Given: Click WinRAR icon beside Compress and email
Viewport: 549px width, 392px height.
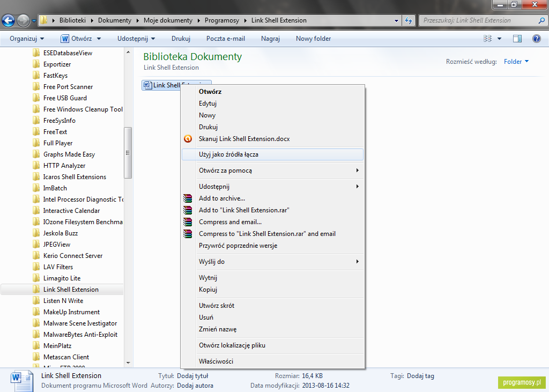Looking at the screenshot, I should [188, 222].
